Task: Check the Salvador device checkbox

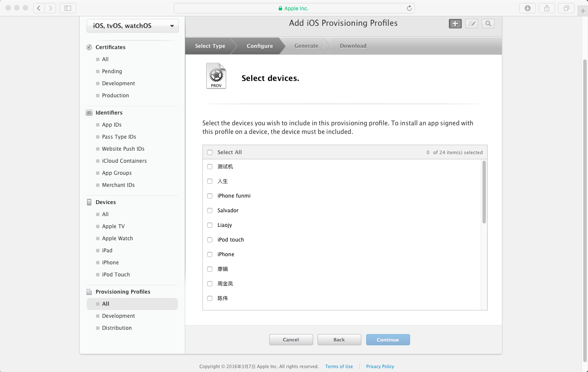Action: (x=210, y=211)
